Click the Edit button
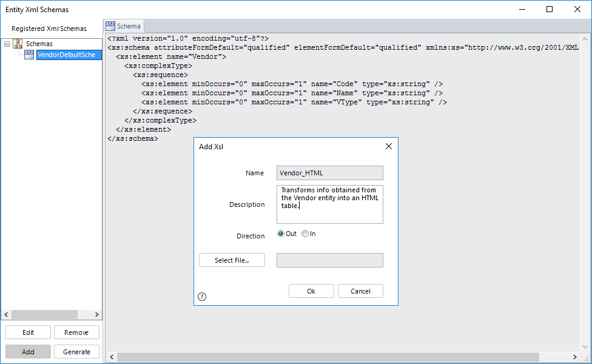The height and width of the screenshot is (364, 592). (x=28, y=332)
